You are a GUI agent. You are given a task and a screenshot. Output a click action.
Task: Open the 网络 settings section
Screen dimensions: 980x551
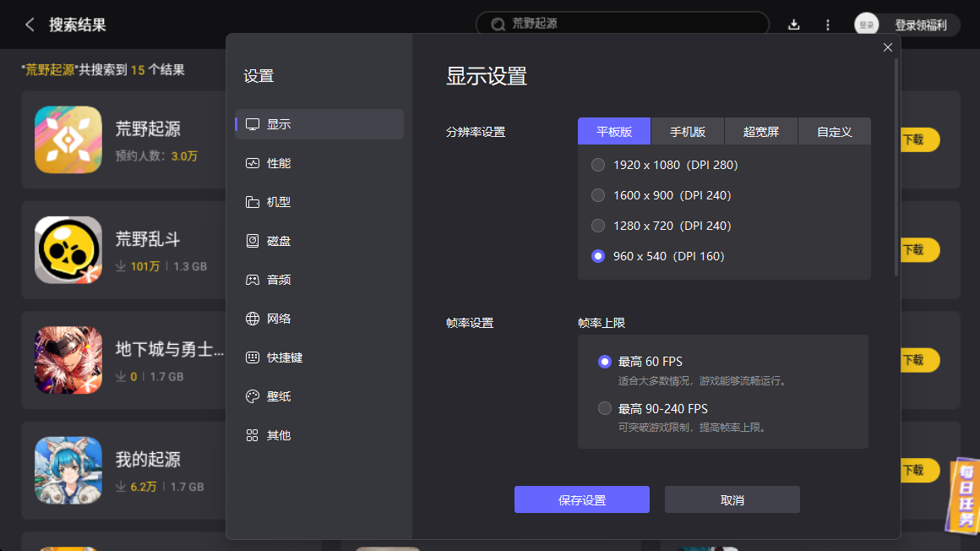tap(319, 319)
